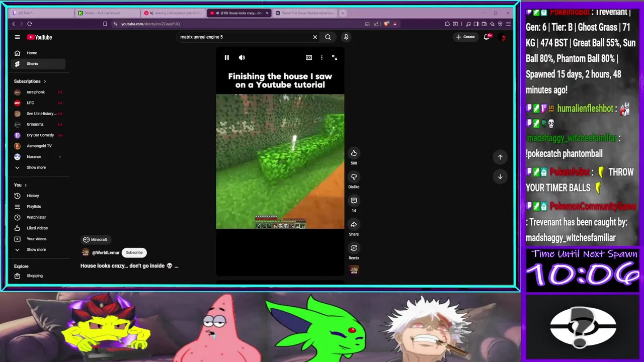Toggle closed captions on the Short
The height and width of the screenshot is (362, 644).
click(x=309, y=58)
